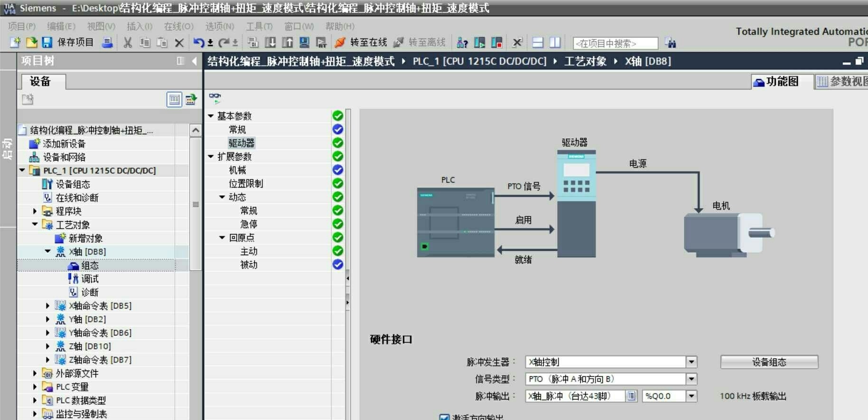868x420 pixels.
Task: Click the Copy toolbar icon
Action: point(145,43)
